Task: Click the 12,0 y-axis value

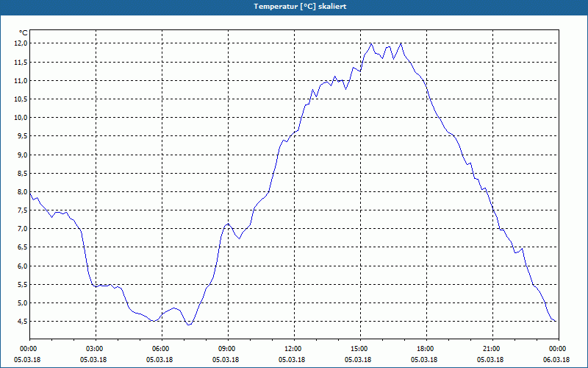Action: [x=21, y=43]
